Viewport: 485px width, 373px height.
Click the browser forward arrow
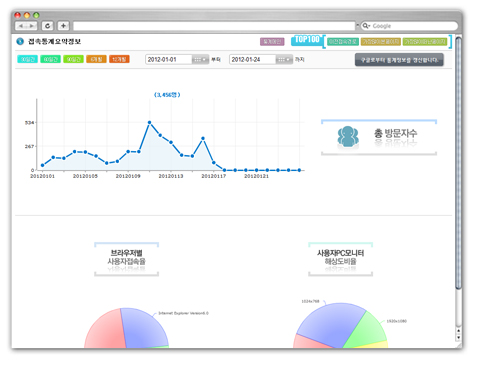click(x=32, y=26)
